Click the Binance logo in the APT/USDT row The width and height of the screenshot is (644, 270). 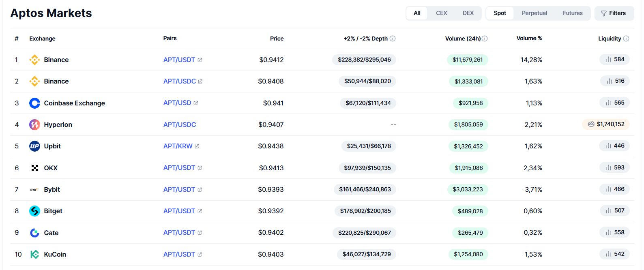[34, 60]
